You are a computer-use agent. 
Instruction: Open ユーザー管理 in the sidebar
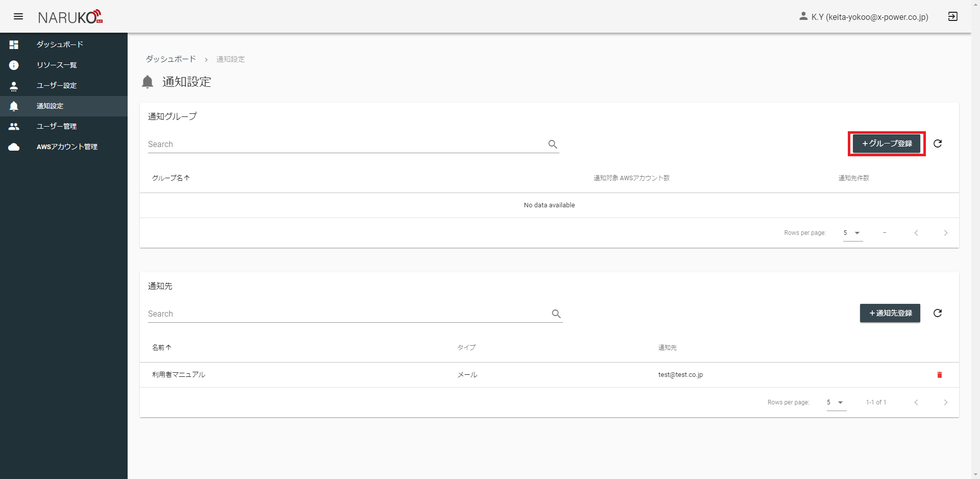coord(64,127)
